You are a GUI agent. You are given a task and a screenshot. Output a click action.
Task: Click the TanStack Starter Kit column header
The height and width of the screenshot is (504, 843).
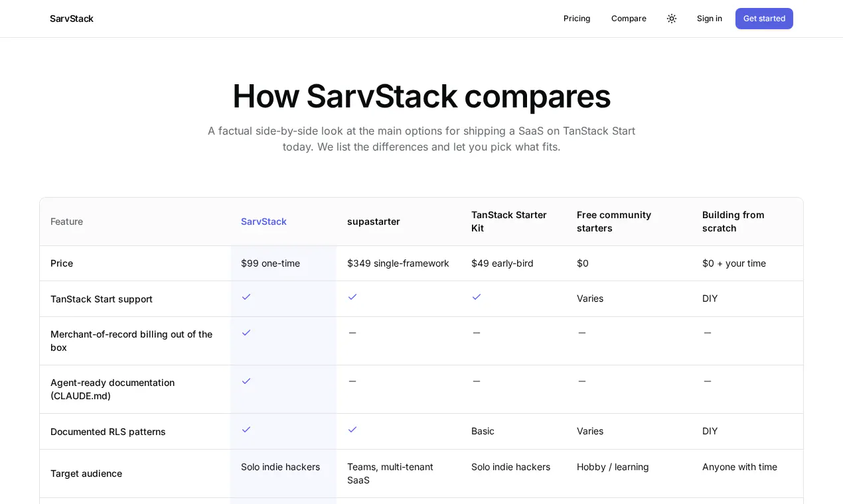click(509, 221)
